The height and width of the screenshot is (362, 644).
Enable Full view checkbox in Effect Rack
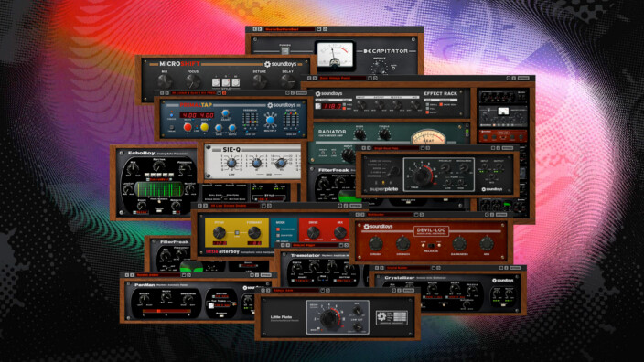(427, 109)
